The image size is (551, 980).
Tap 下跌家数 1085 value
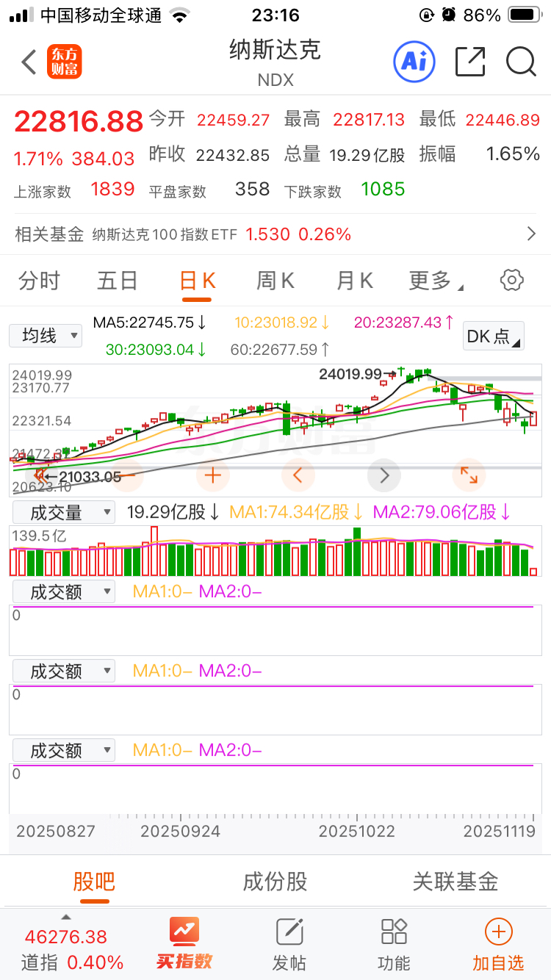click(383, 189)
